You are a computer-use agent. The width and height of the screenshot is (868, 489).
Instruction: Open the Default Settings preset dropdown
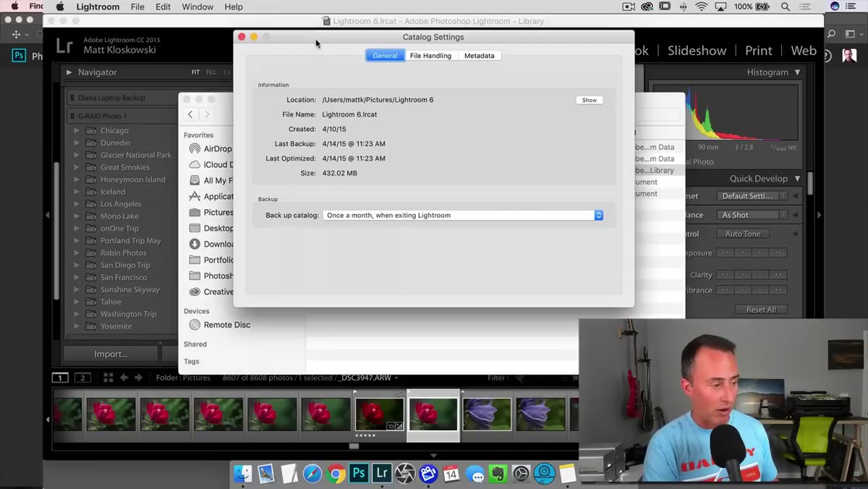[752, 196]
